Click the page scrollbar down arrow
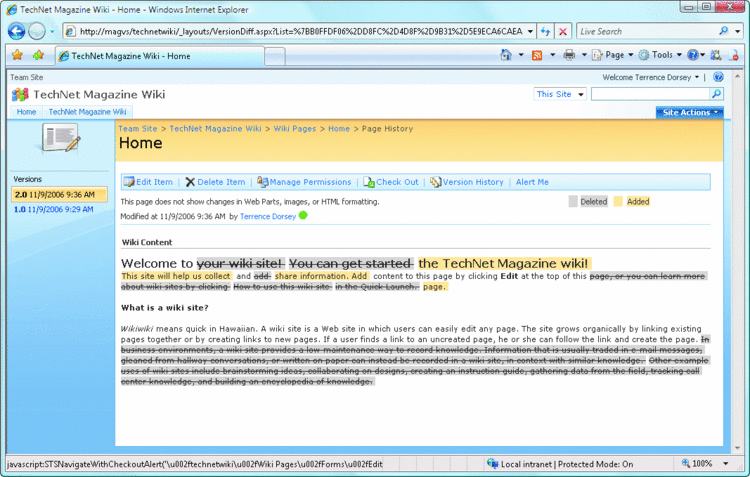This screenshot has width=750, height=477. tap(737, 448)
